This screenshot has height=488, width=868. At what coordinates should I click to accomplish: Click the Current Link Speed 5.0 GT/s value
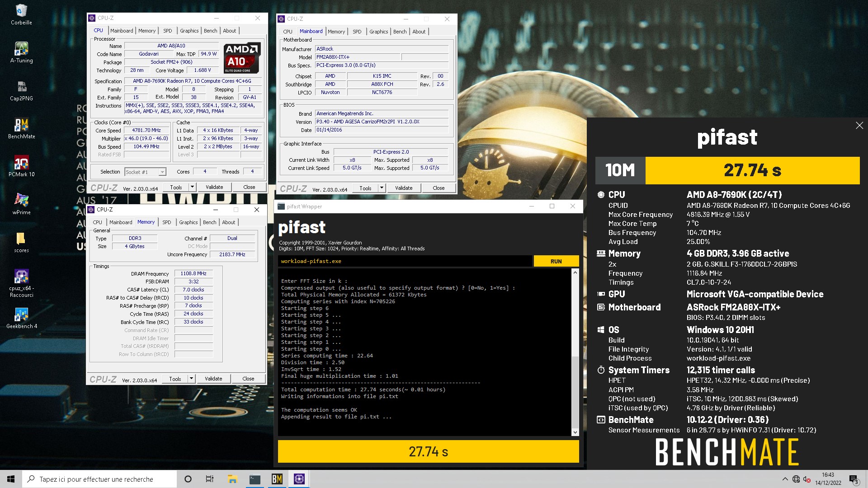[352, 168]
